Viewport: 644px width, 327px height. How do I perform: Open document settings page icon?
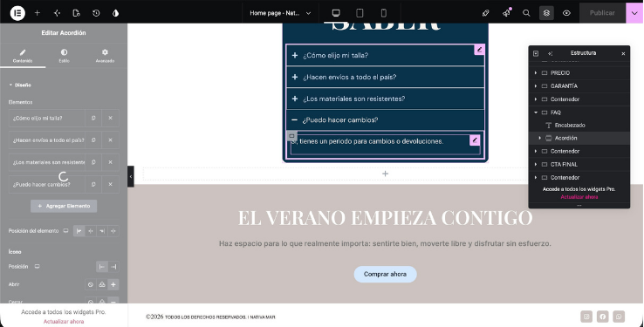(x=77, y=13)
